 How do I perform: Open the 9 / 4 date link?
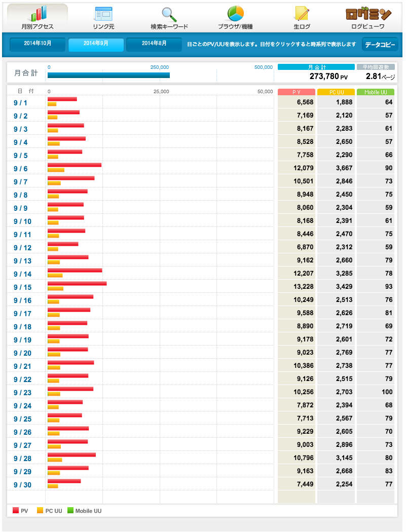click(x=20, y=142)
